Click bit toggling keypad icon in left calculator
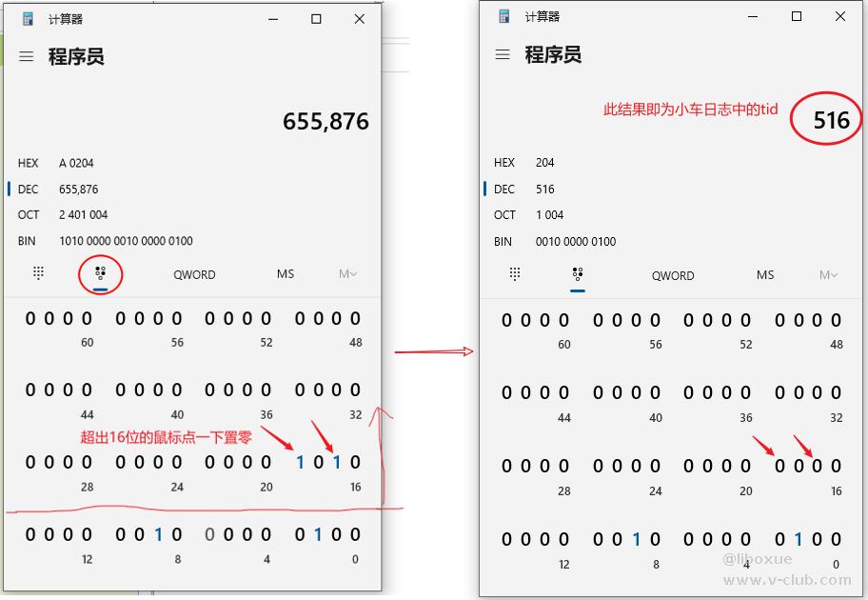 tap(101, 274)
